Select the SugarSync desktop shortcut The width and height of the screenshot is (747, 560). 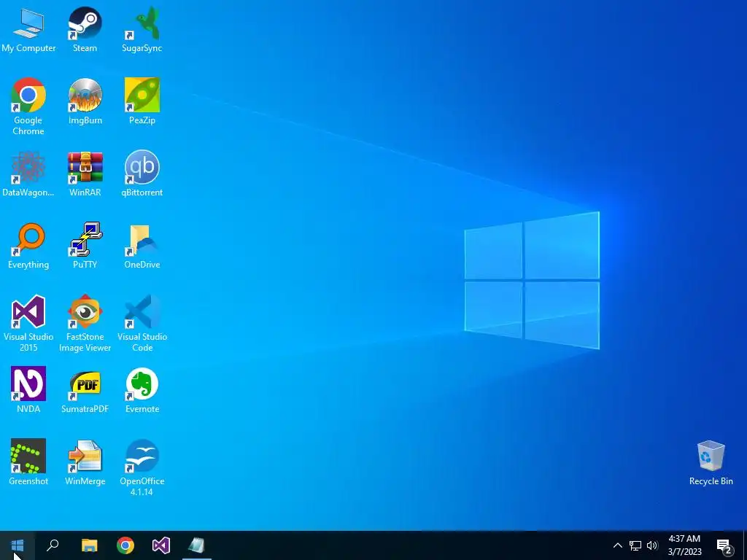click(142, 29)
